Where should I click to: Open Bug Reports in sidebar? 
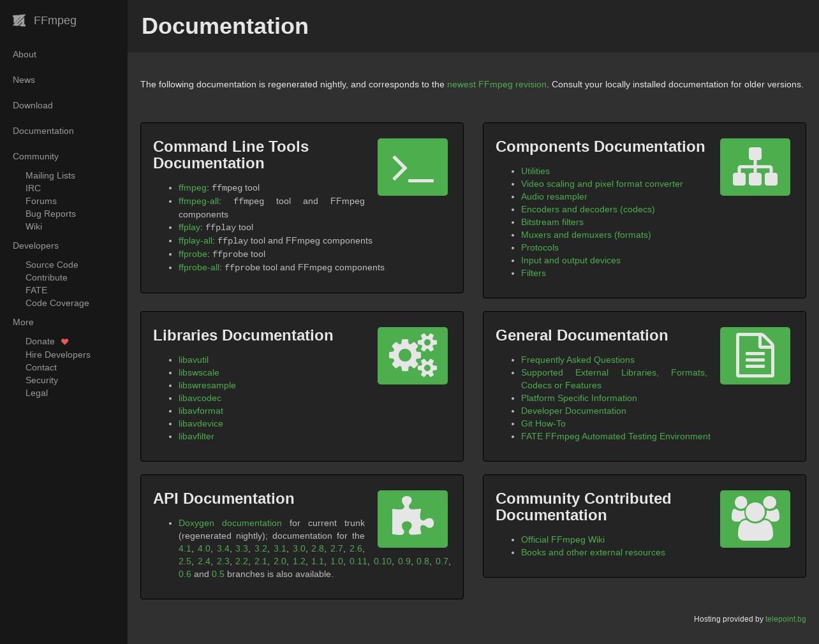point(50,214)
